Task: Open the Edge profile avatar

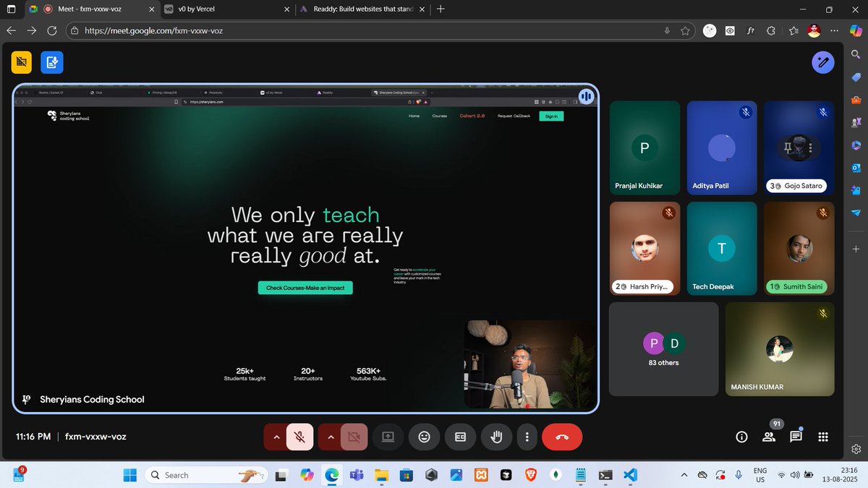Action: (814, 31)
